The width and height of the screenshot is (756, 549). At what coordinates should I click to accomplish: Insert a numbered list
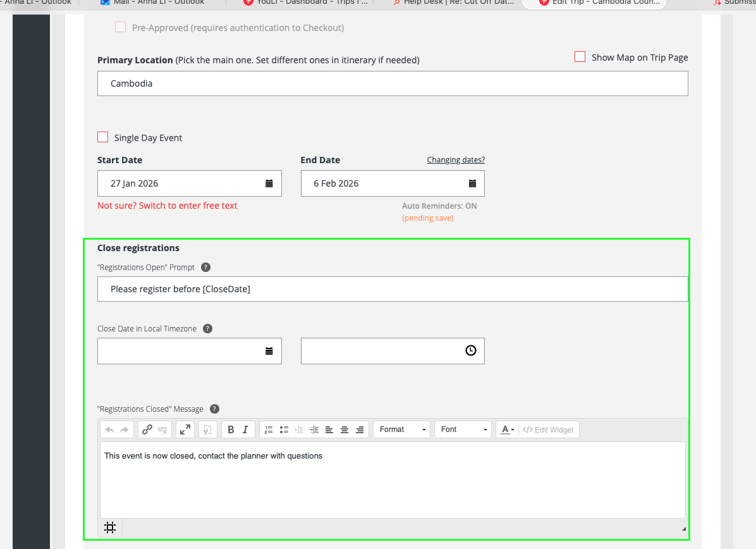pos(269,429)
